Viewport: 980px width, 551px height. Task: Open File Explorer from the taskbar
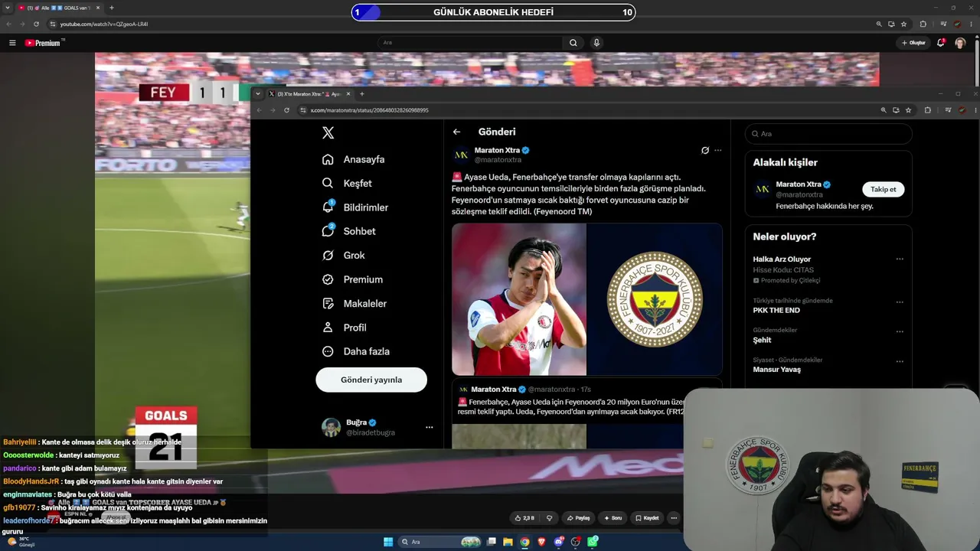pos(508,542)
